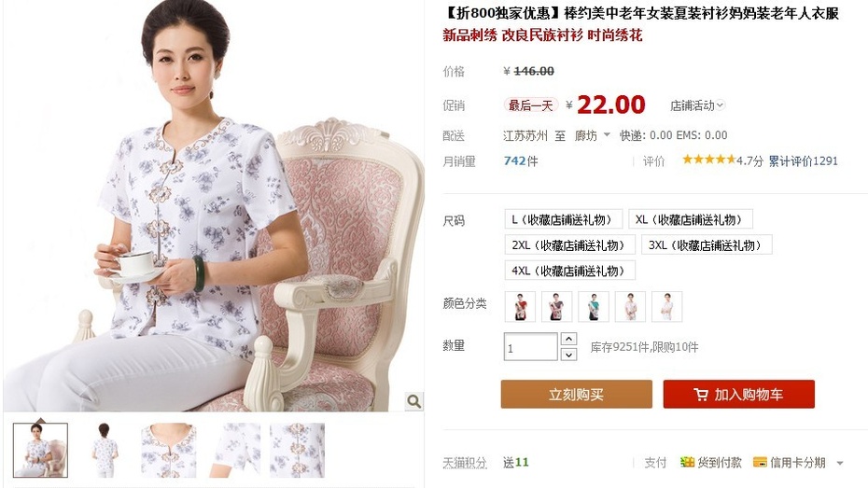The width and height of the screenshot is (868, 488).
Task: Select the first red color swatch
Action: (520, 307)
